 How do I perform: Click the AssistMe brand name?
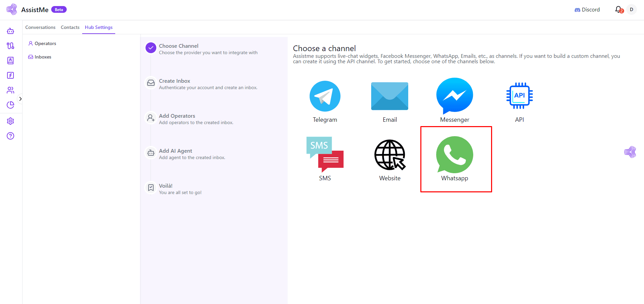tap(35, 10)
